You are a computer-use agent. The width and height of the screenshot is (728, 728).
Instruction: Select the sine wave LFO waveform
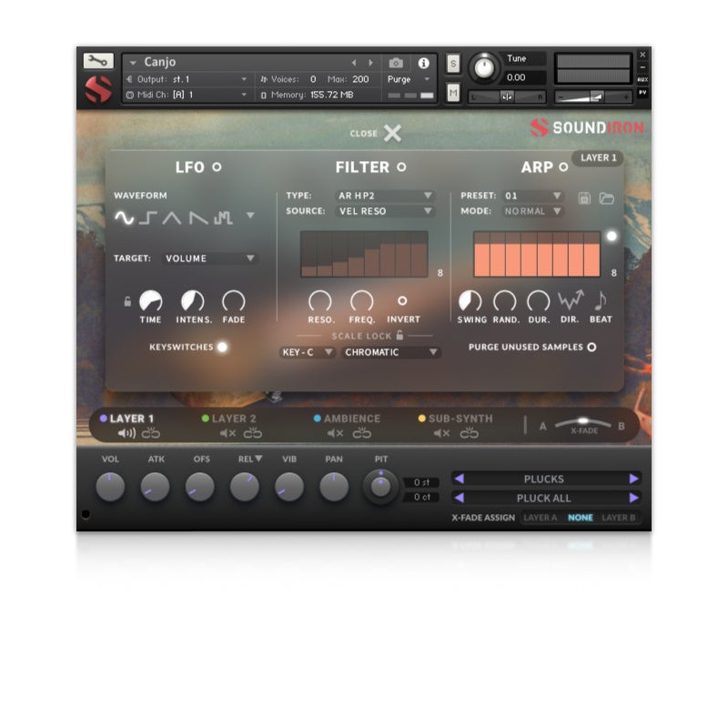click(x=124, y=217)
